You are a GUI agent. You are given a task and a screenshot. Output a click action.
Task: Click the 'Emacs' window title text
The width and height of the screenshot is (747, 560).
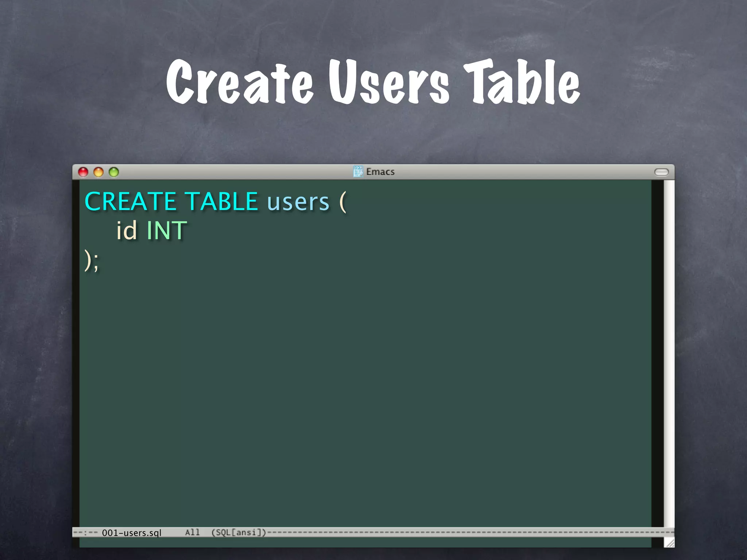[x=380, y=172]
